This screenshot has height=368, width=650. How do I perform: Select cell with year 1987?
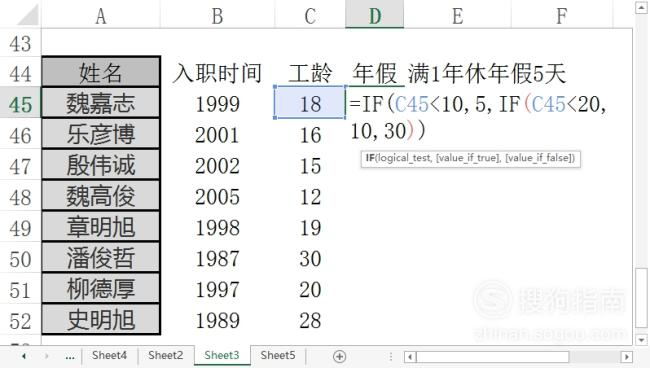click(x=217, y=259)
